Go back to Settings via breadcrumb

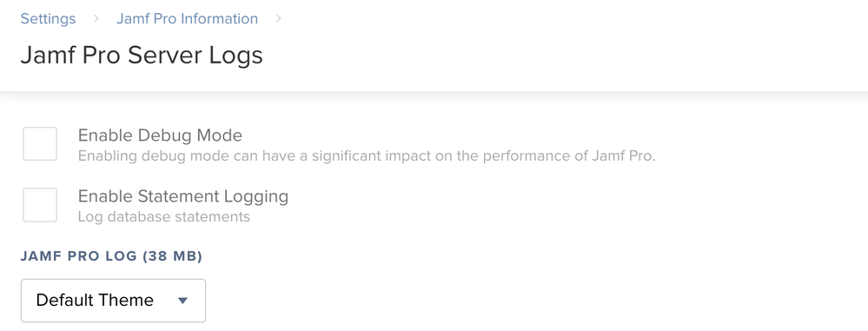[x=48, y=18]
